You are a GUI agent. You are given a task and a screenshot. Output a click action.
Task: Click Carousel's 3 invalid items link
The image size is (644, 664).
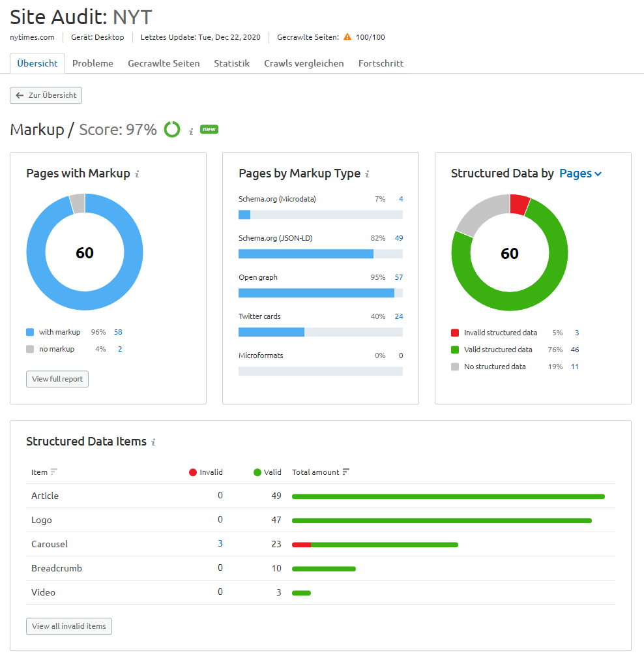click(x=220, y=544)
